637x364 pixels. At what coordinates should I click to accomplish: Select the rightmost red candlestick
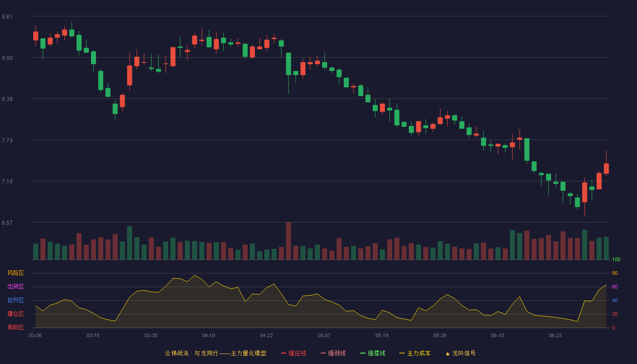click(x=606, y=168)
